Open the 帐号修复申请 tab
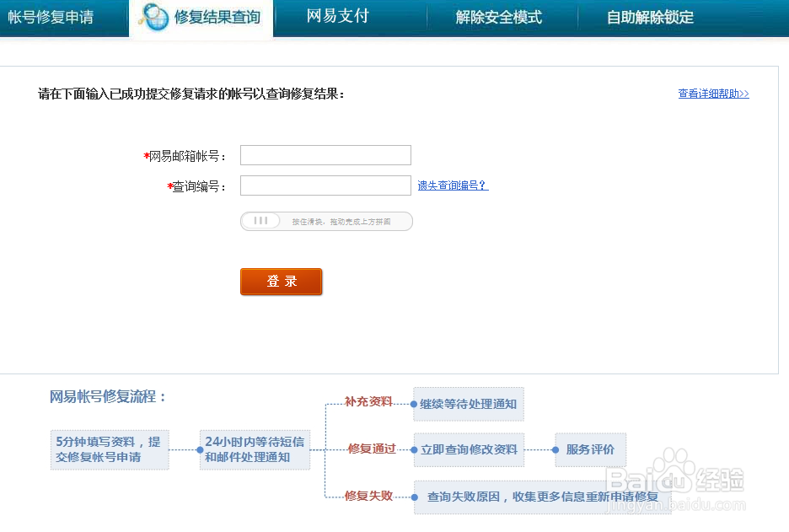This screenshot has width=789, height=532. pos(51,17)
